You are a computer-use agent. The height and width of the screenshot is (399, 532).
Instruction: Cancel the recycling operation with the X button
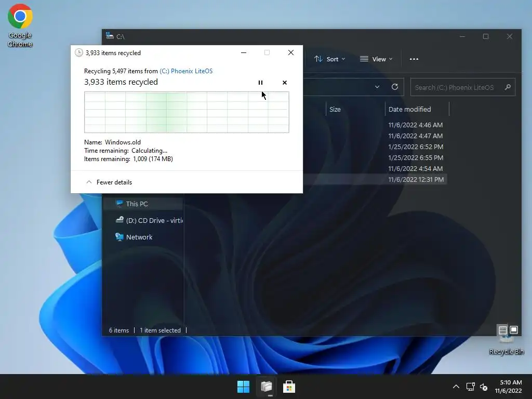(x=285, y=83)
